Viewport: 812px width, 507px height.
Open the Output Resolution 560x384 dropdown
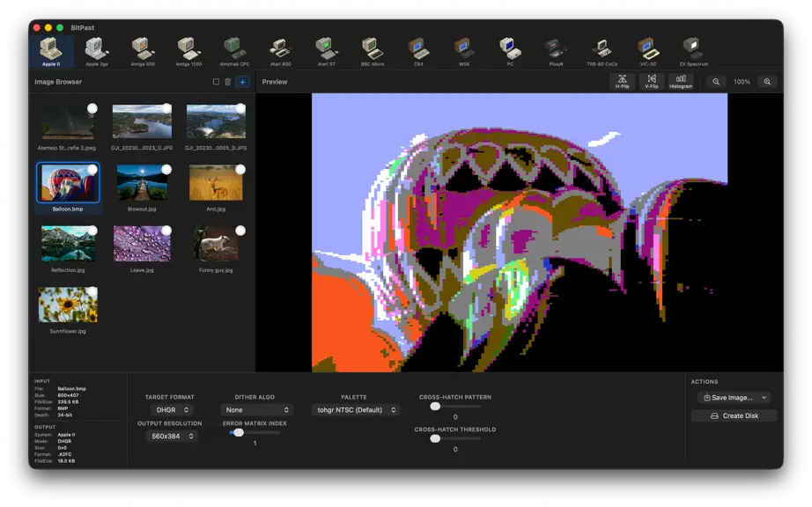click(172, 436)
